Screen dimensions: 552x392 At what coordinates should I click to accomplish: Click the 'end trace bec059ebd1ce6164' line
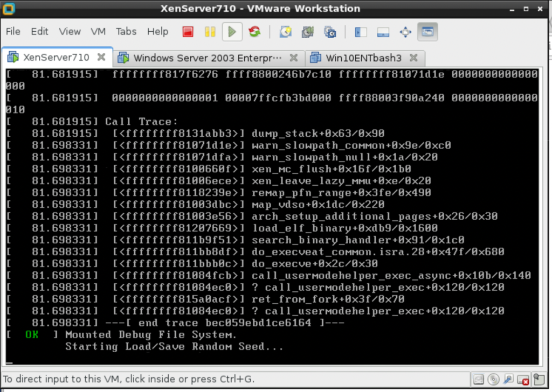coord(225,323)
